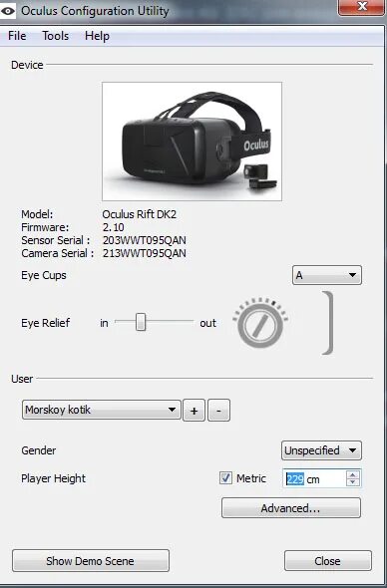Image resolution: width=387 pixels, height=588 pixels.
Task: Expand the Eye Cups dropdown
Action: (x=326, y=275)
